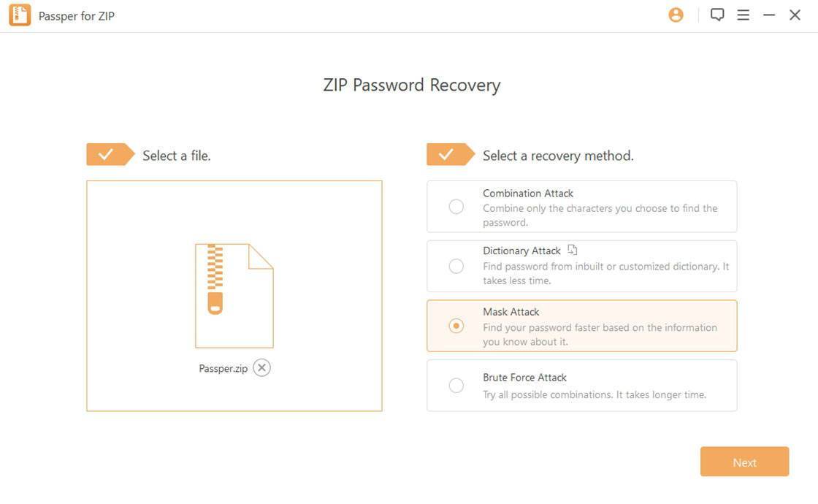Select the Brute Force Attack radio button
This screenshot has width=818, height=504.
click(456, 385)
